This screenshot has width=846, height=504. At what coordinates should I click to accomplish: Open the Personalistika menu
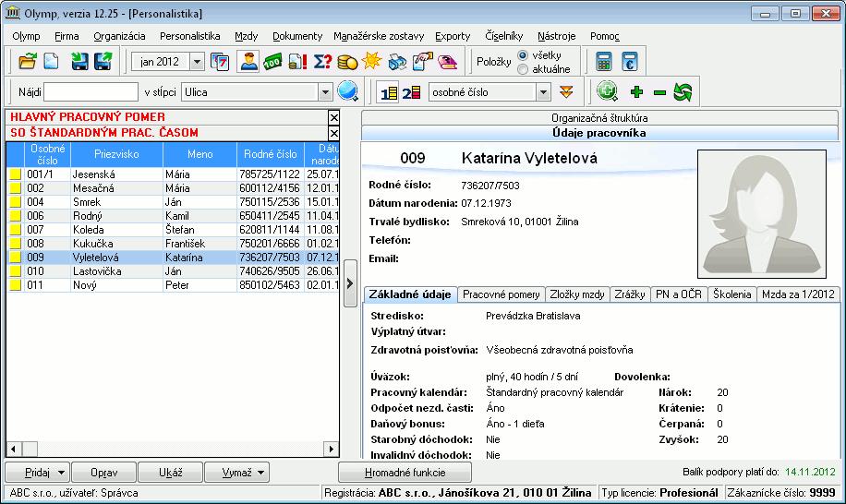pos(190,36)
